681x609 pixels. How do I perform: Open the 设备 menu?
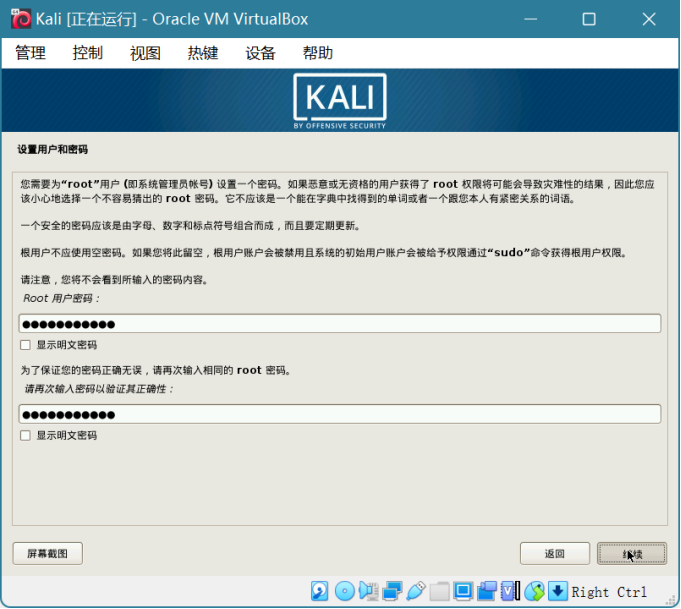tap(260, 53)
